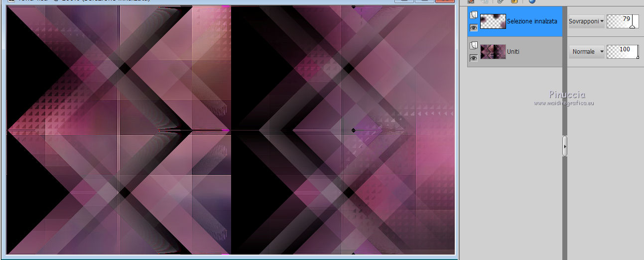Hide the Selezione innalzata layer via eye icon
The image size is (644, 260).
(474, 28)
